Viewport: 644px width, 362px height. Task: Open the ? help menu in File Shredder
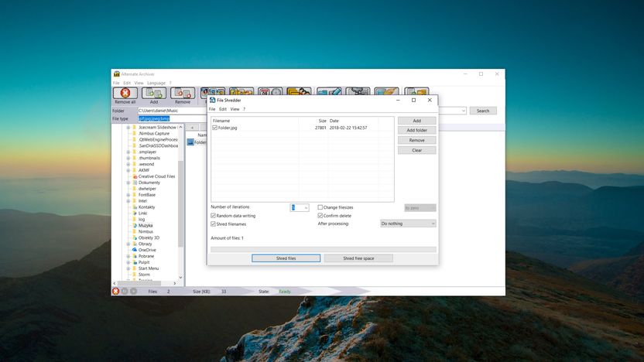click(244, 109)
